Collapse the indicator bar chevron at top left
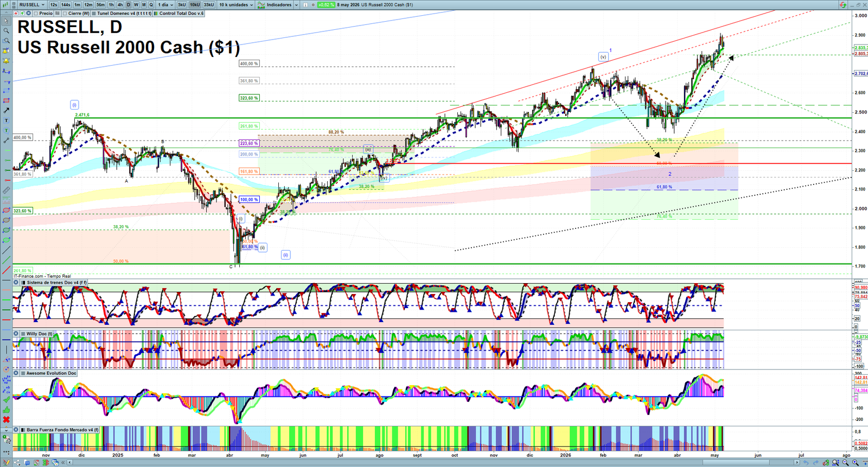Viewport: 868px width, 467px height. [7, 12]
